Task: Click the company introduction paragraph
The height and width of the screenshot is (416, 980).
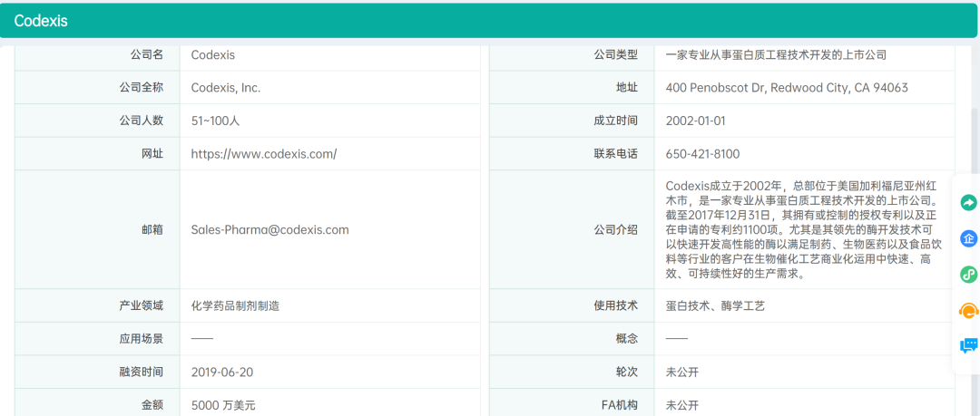Action: (x=802, y=230)
